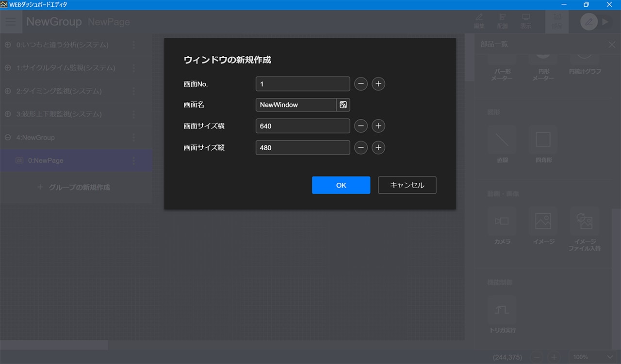Decrease 画面No. with the minus button
The image size is (621, 364).
360,84
